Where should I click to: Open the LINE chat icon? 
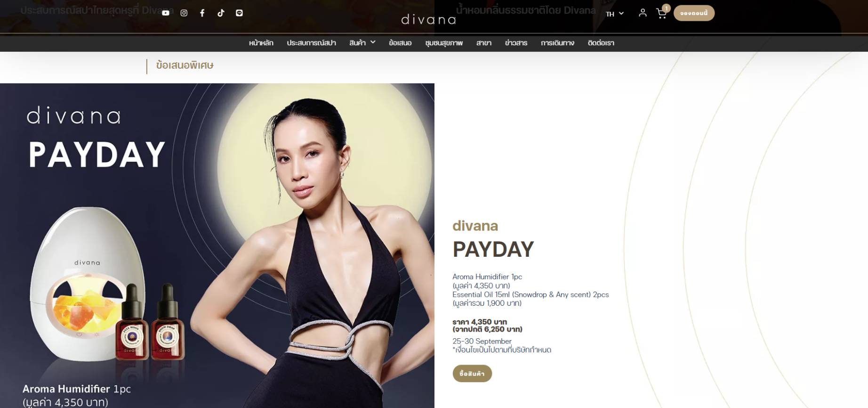[x=239, y=13]
